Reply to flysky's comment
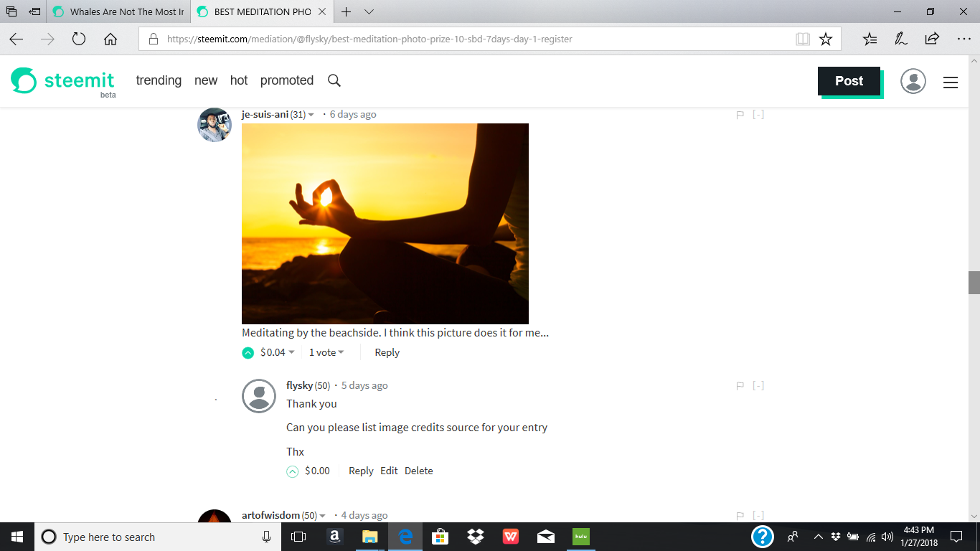This screenshot has width=980, height=551. (361, 471)
